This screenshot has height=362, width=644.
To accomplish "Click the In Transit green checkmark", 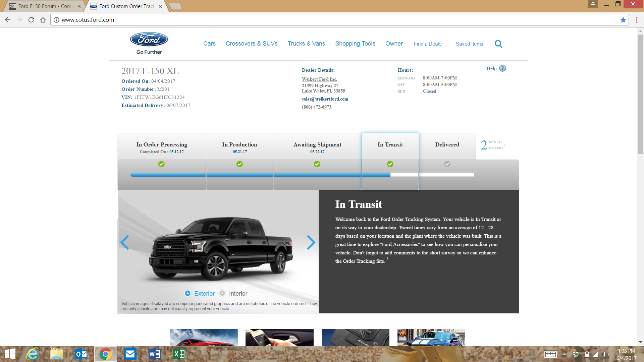I will (x=390, y=164).
